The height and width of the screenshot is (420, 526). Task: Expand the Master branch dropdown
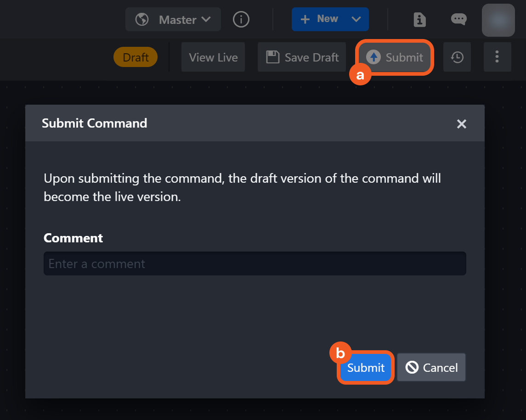coord(206,19)
